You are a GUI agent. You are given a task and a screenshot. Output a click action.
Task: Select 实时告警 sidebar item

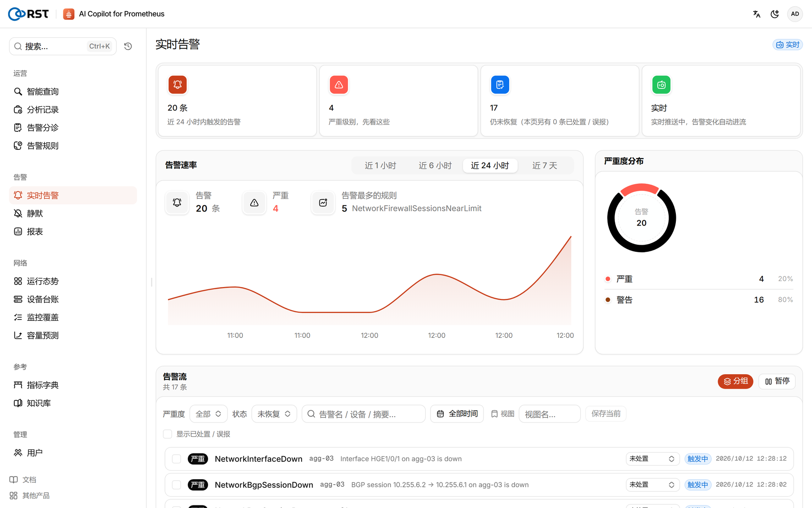(73, 195)
